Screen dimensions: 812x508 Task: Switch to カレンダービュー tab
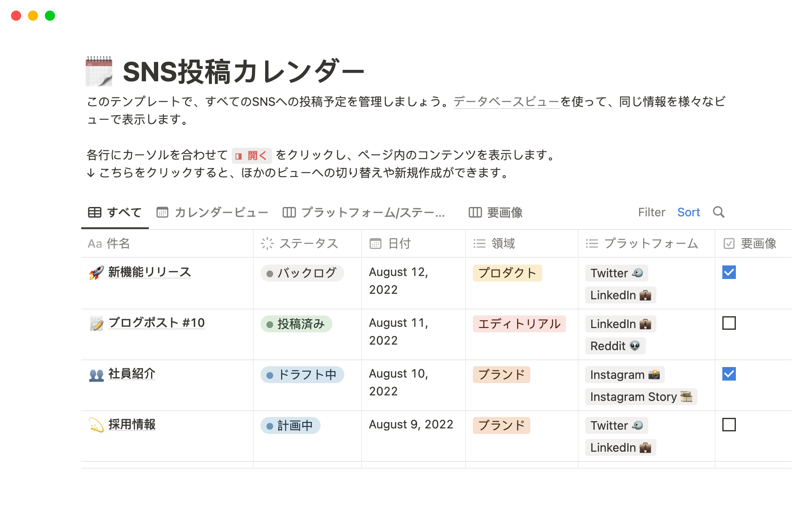click(212, 212)
